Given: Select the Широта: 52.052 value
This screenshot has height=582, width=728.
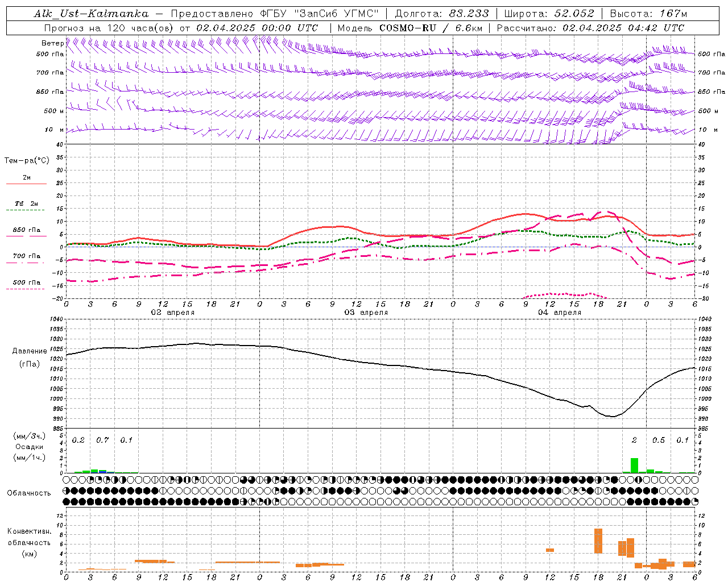Looking at the screenshot, I should click(x=549, y=14).
